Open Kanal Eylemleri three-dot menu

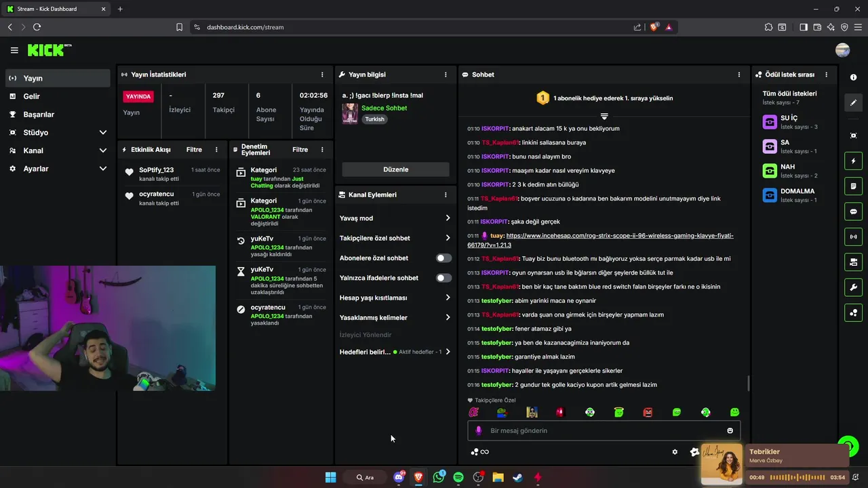coord(446,195)
